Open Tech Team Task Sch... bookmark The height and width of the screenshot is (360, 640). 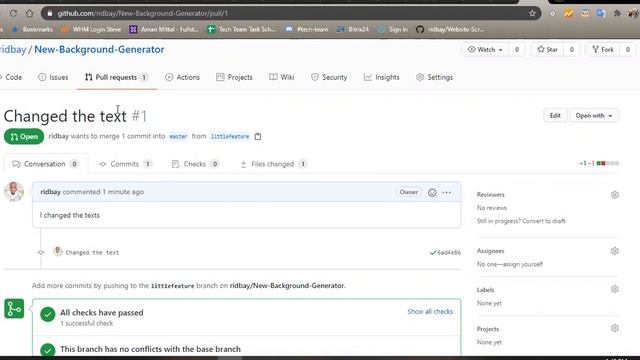242,29
